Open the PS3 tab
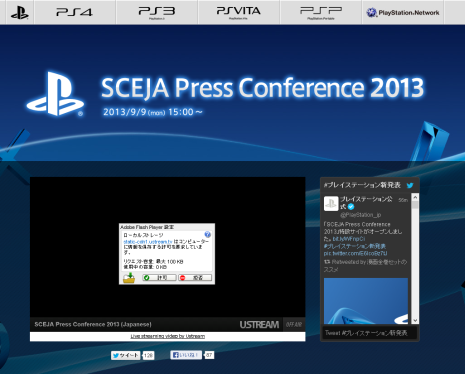 (157, 12)
